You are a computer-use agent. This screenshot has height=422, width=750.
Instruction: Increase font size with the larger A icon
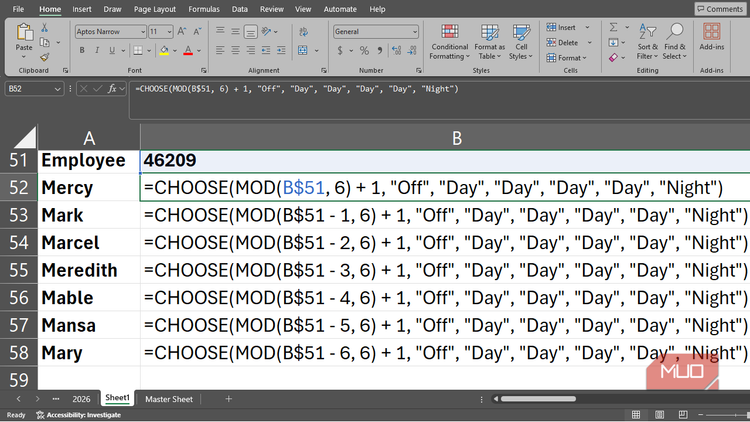point(182,32)
